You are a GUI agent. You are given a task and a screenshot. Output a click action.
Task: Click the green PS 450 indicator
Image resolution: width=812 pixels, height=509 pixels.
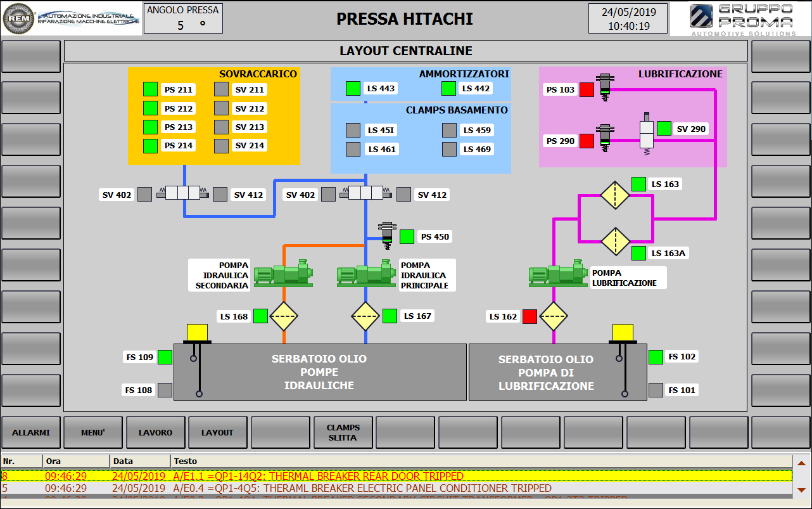coord(407,237)
